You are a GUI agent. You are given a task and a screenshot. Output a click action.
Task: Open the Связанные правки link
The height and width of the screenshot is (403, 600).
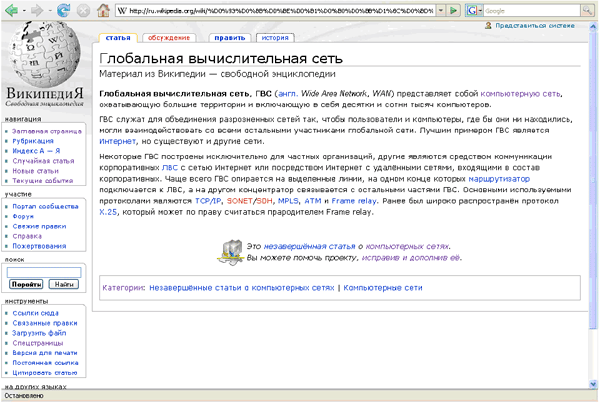[x=45, y=323]
